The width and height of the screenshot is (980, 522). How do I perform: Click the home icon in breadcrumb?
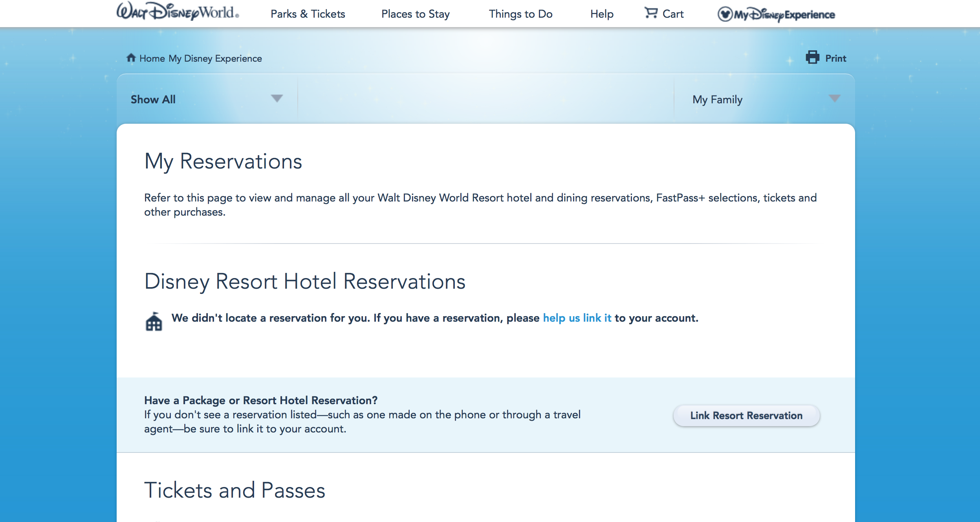point(131,58)
